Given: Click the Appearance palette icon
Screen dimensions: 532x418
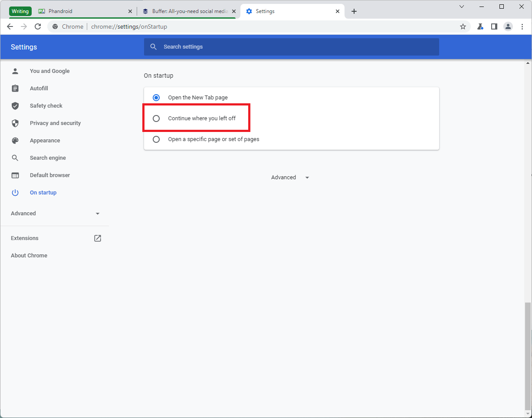Looking at the screenshot, I should pyautogui.click(x=15, y=140).
